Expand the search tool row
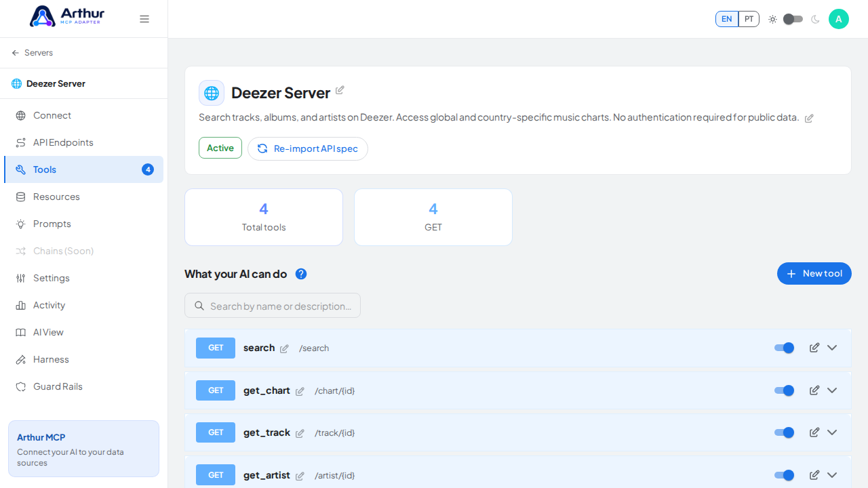Viewport: 868px width, 488px height. coord(832,348)
